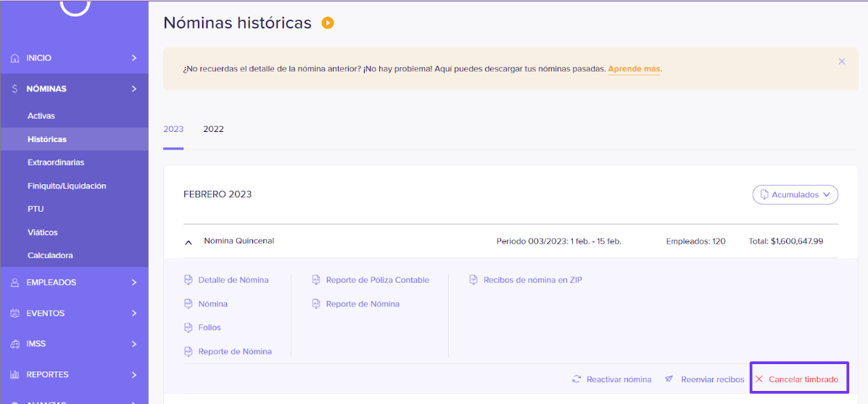Click Reenviar recibos

tap(712, 379)
